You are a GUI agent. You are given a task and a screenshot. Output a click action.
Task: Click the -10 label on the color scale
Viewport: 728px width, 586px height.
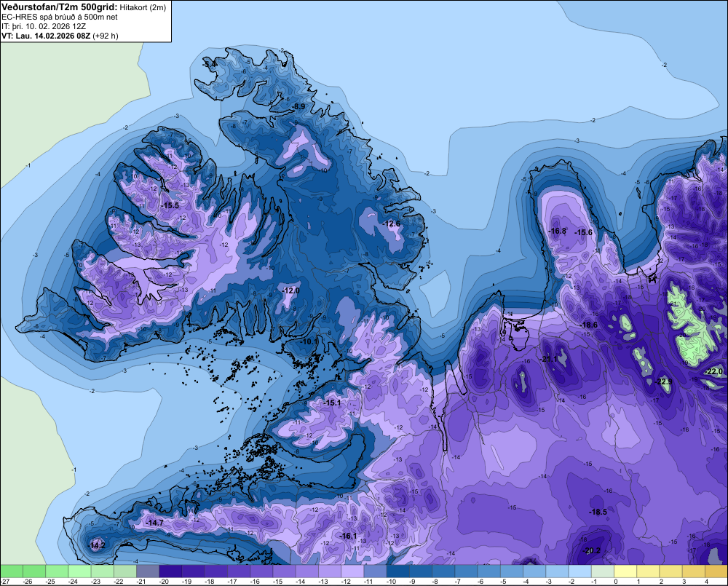coord(392,582)
